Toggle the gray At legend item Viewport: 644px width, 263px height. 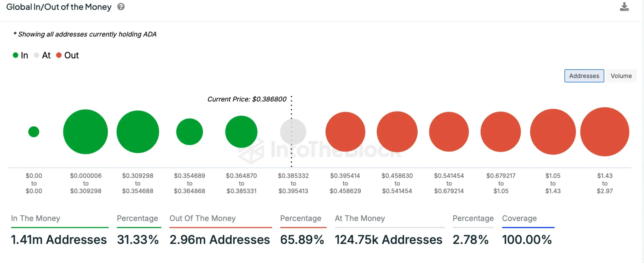(42, 55)
